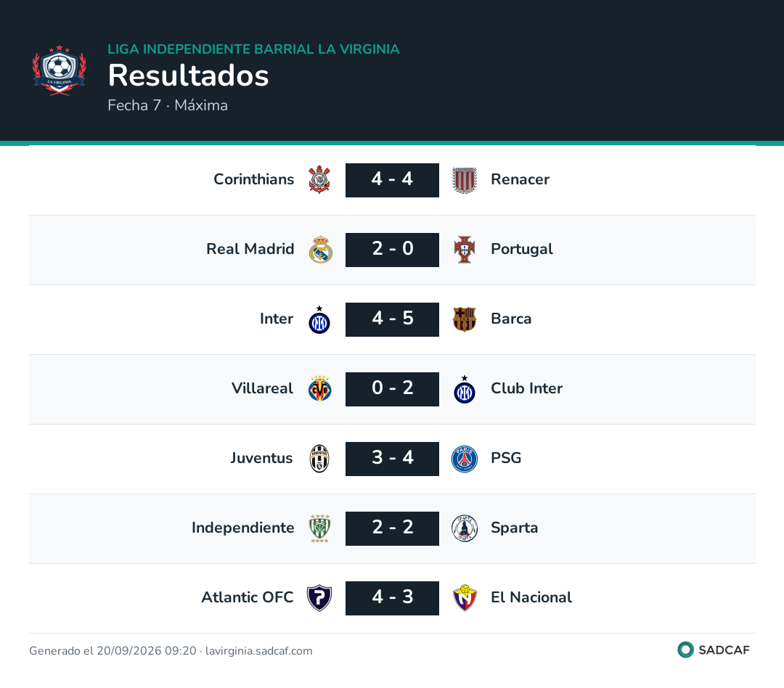Click the La Virginia league crest logo
784x688 pixels.
point(59,70)
